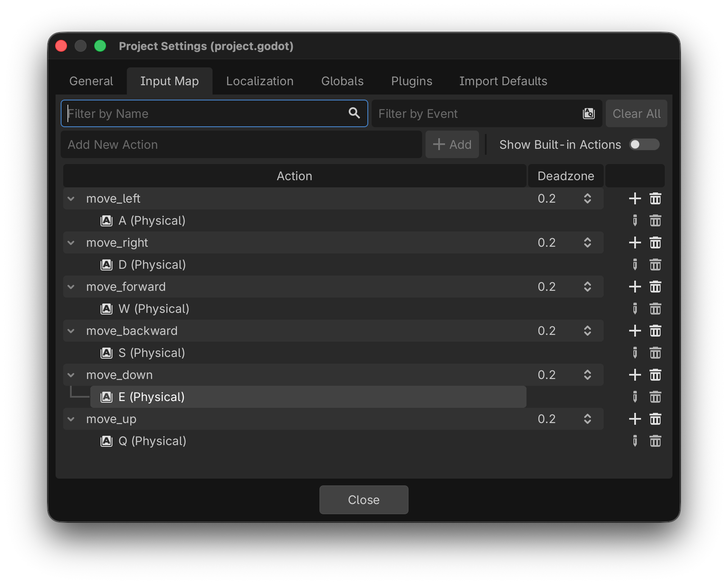Viewport: 728px width, 585px height.
Task: Add an event to move_up action
Action: 635,419
